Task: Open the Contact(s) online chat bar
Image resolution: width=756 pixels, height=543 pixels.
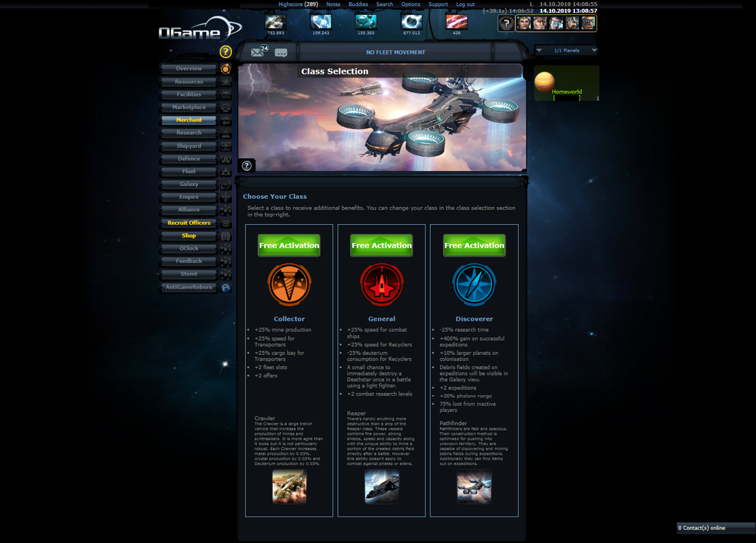Action: 716,528
